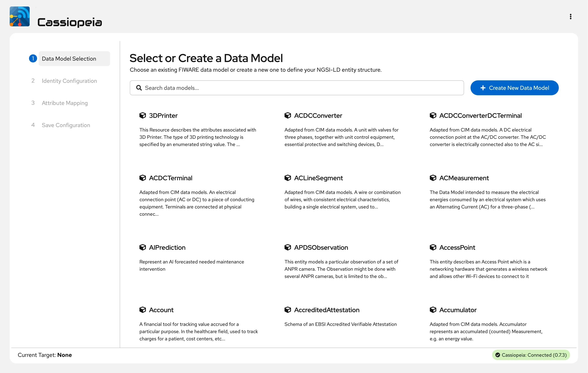Click the cube icon beside Accumulator
The height and width of the screenshot is (373, 588).
click(x=433, y=310)
